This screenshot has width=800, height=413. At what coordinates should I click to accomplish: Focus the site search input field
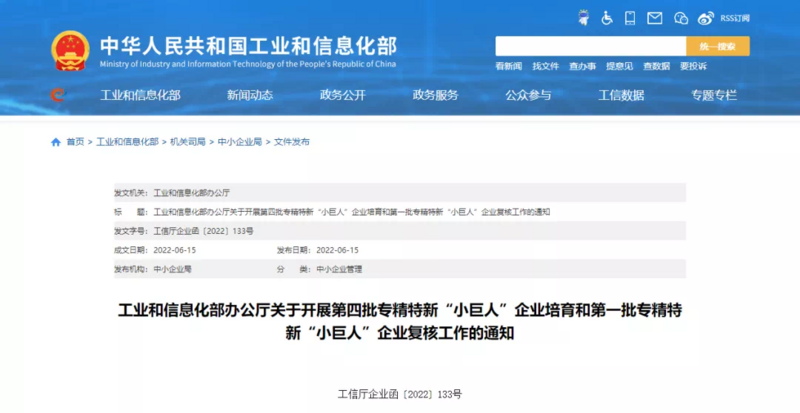click(590, 46)
